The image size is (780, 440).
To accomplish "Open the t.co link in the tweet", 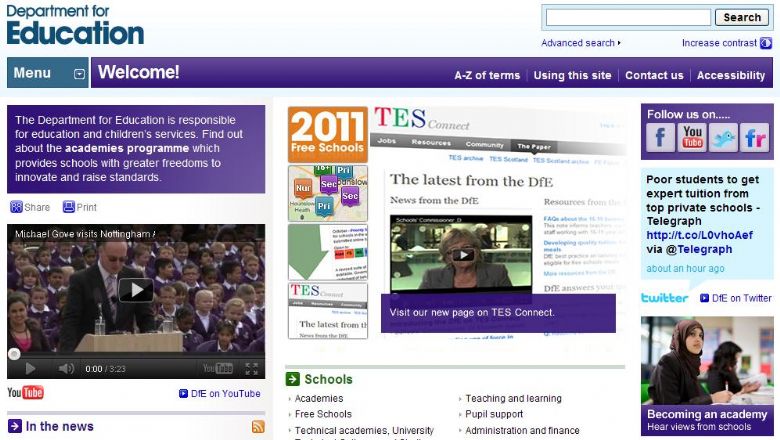I will point(699,235).
